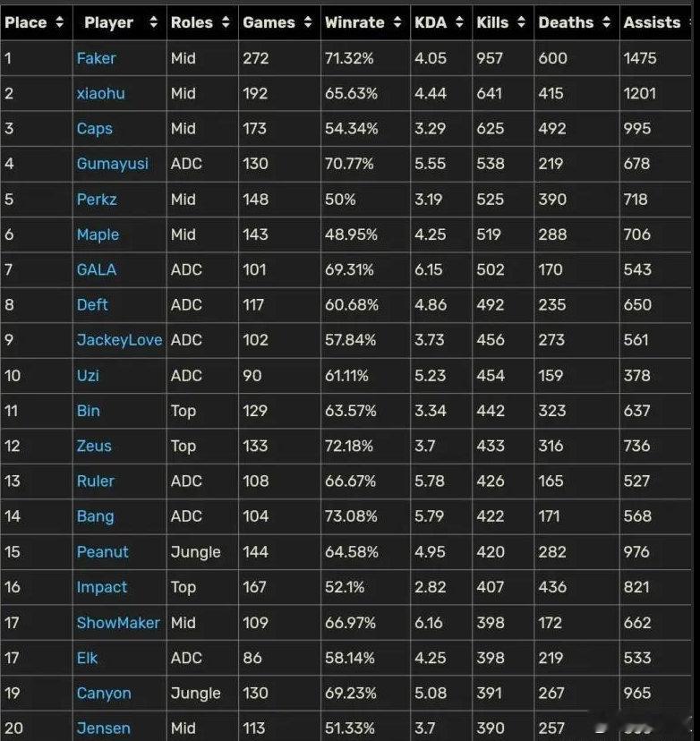Open Faker's player profile link

(96, 58)
